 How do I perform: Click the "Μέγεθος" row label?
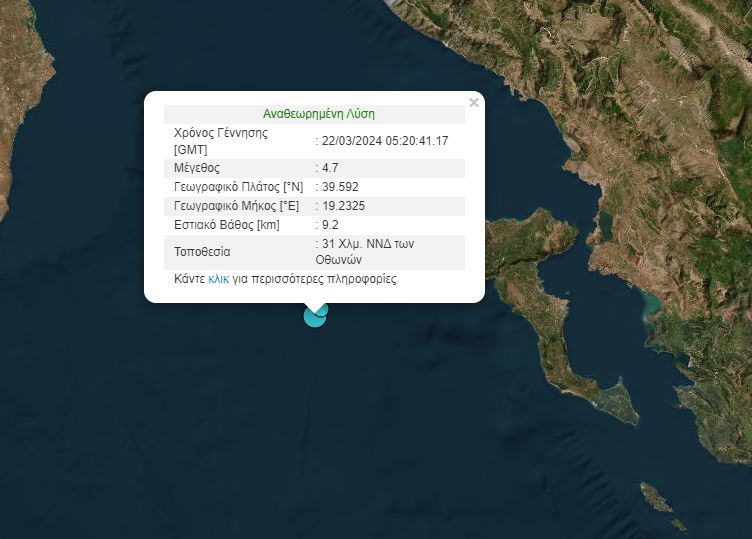click(197, 168)
